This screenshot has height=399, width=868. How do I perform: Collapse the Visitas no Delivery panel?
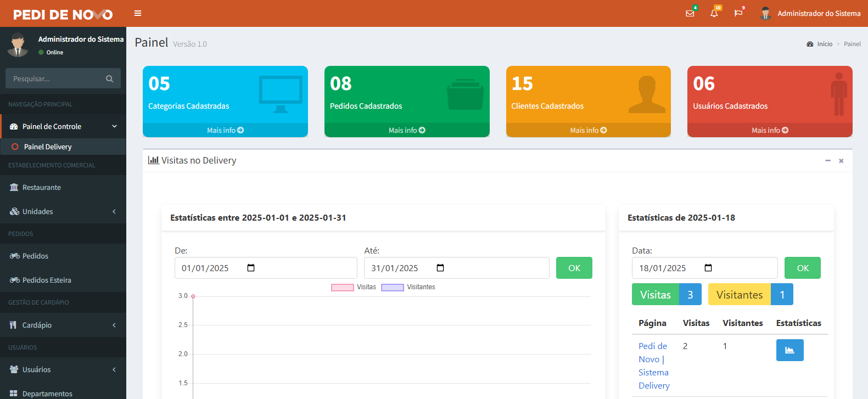point(827,161)
